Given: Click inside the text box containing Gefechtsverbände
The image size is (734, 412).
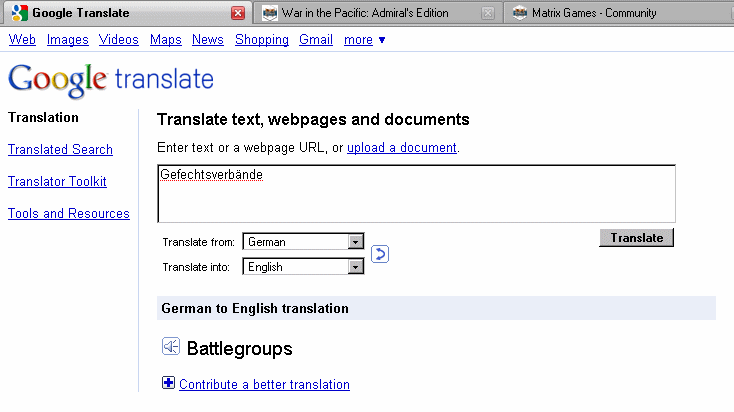Looking at the screenshot, I should (x=417, y=194).
